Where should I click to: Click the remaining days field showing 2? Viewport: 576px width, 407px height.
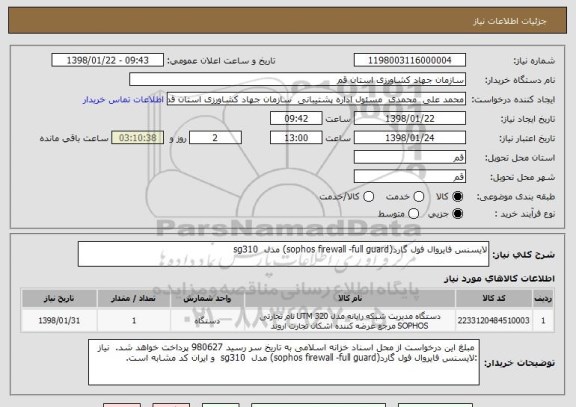pyautogui.click(x=215, y=138)
